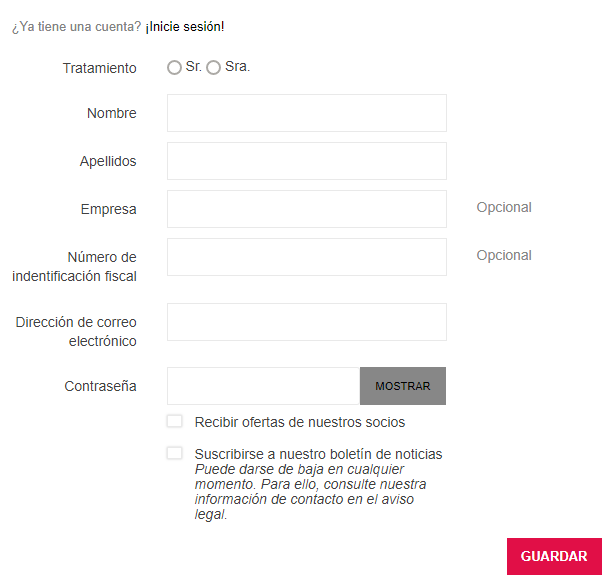Click the 'Dirección de correo electrónico' label
The height and width of the screenshot is (584, 616).
coord(76,332)
